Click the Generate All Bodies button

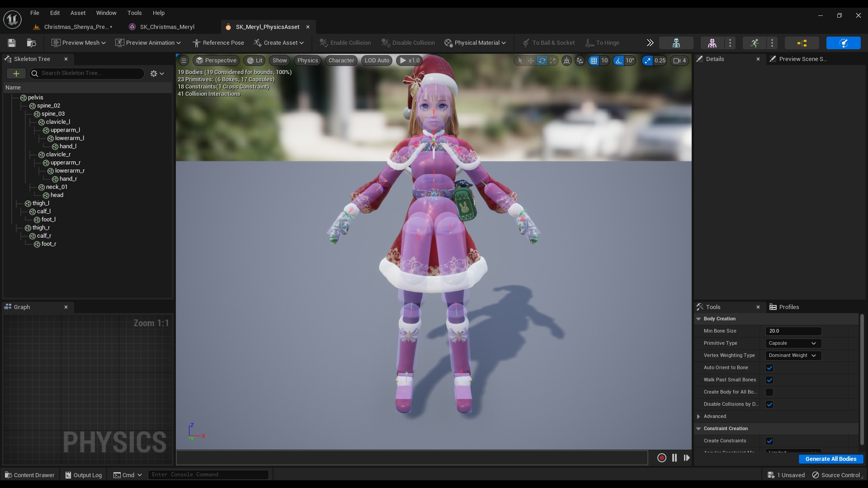point(831,459)
